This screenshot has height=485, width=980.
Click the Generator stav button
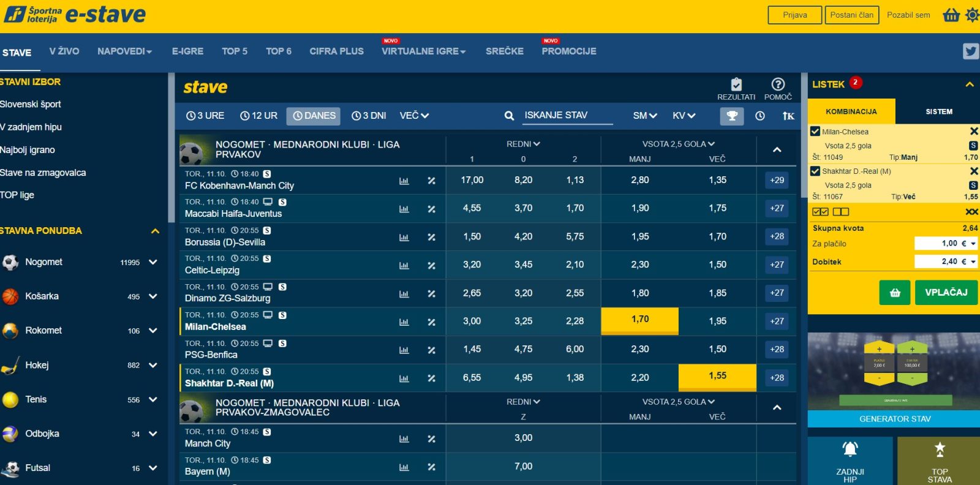coord(894,419)
